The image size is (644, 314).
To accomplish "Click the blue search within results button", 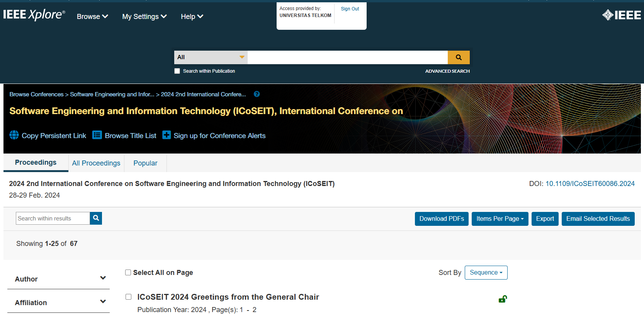I will pyautogui.click(x=96, y=218).
